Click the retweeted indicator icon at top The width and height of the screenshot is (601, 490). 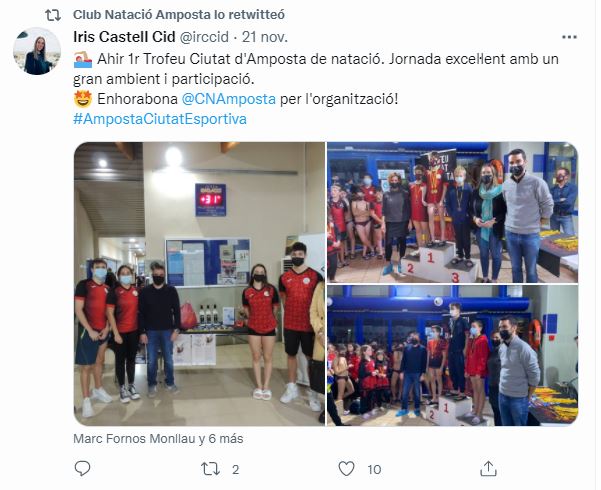(x=53, y=15)
